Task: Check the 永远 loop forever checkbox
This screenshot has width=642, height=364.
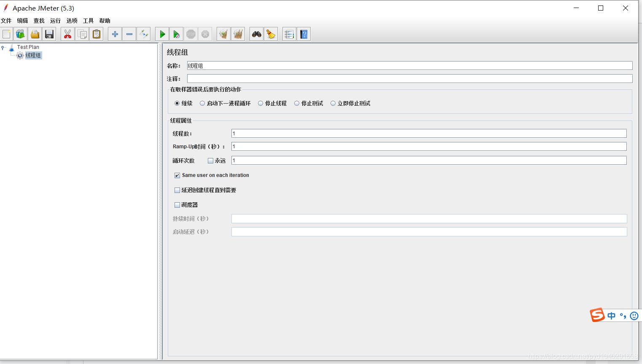Action: (210, 161)
